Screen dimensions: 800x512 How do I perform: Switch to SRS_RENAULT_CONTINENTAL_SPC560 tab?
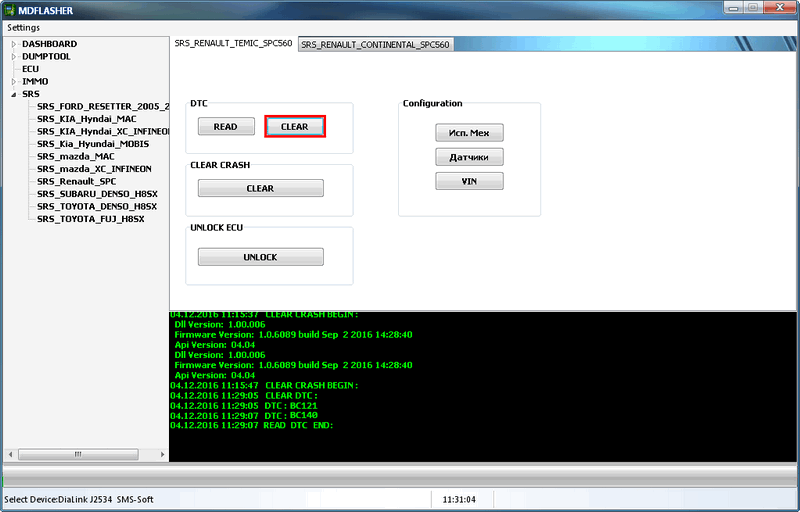coord(375,45)
